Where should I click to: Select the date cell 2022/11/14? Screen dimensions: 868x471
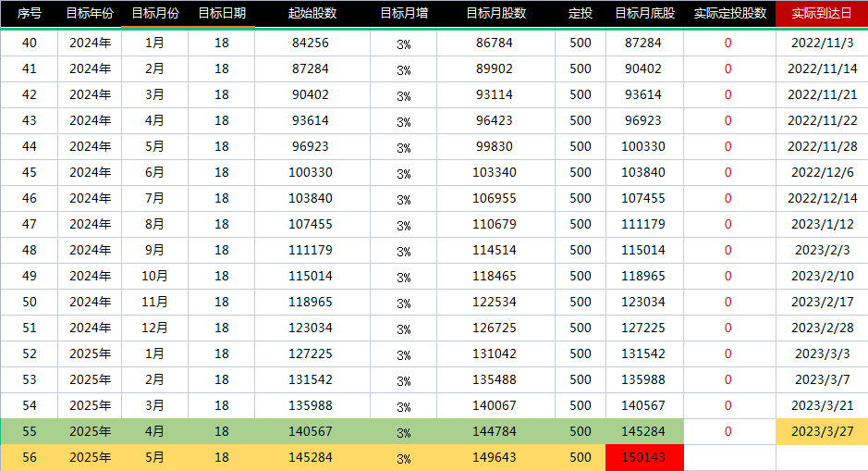click(x=822, y=68)
